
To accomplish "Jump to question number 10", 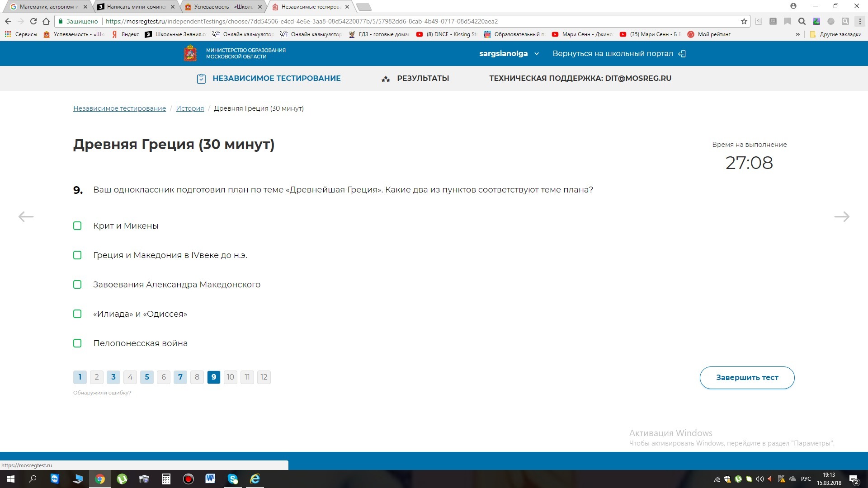I will pyautogui.click(x=231, y=377).
